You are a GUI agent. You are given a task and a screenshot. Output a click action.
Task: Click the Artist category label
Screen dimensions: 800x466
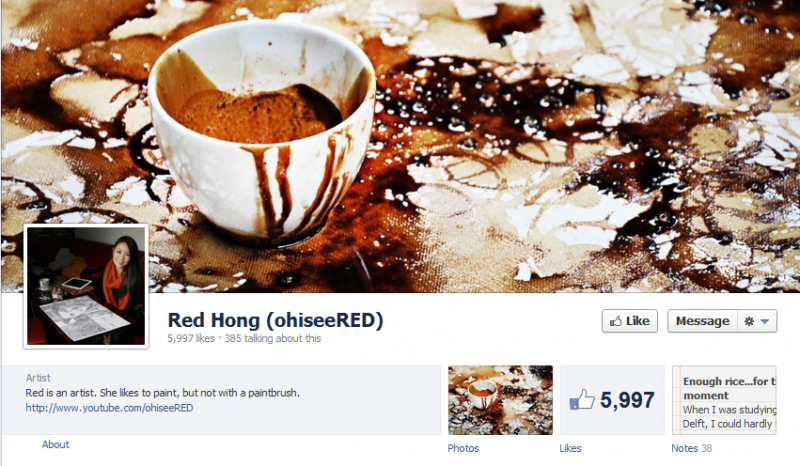point(38,378)
